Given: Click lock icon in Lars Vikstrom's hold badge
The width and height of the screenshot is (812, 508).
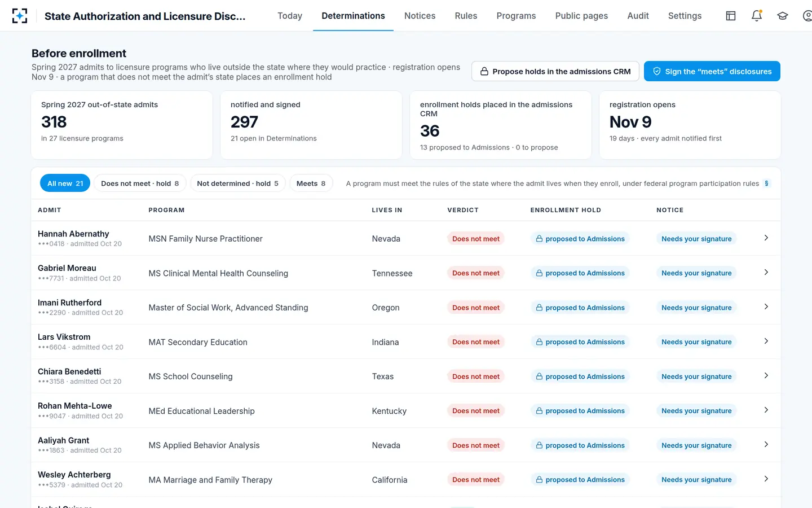Looking at the screenshot, I should click(539, 342).
